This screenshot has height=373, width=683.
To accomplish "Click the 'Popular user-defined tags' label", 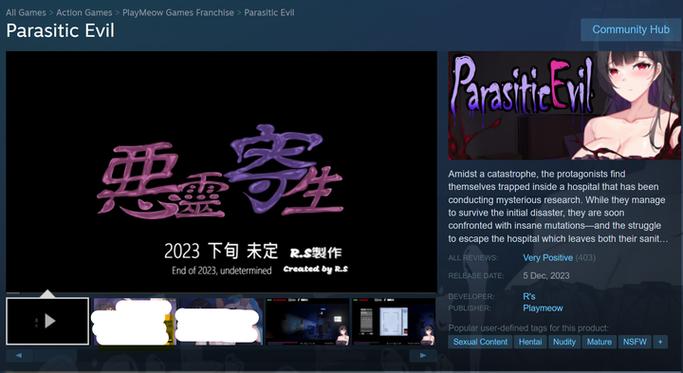I will tap(528, 328).
